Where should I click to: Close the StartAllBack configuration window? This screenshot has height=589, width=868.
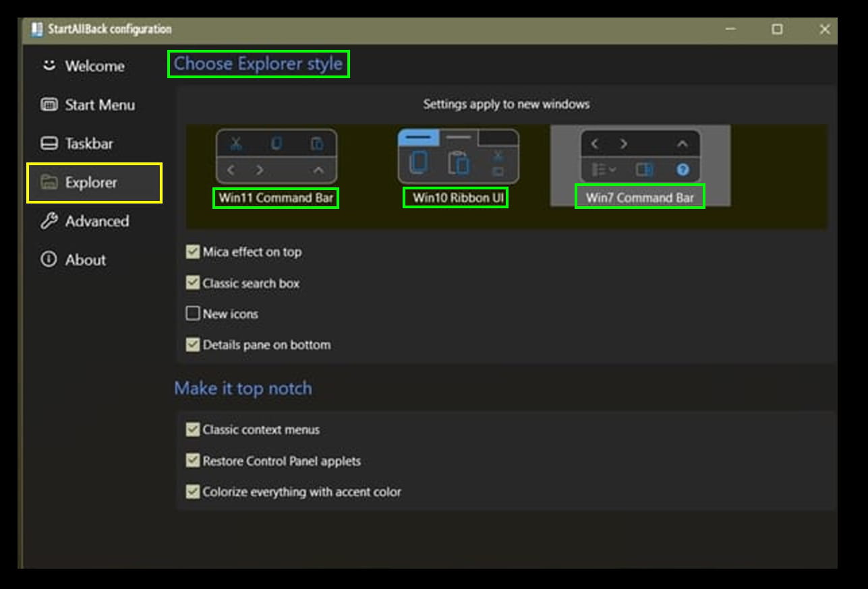point(824,29)
